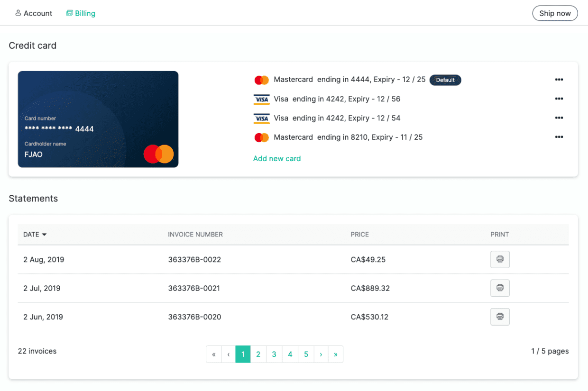Jump to first page with double arrow

coord(214,354)
